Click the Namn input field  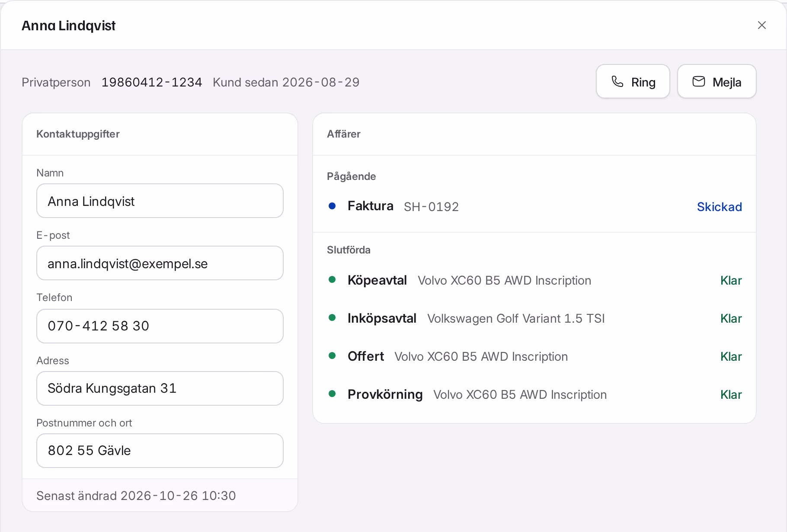(160, 201)
